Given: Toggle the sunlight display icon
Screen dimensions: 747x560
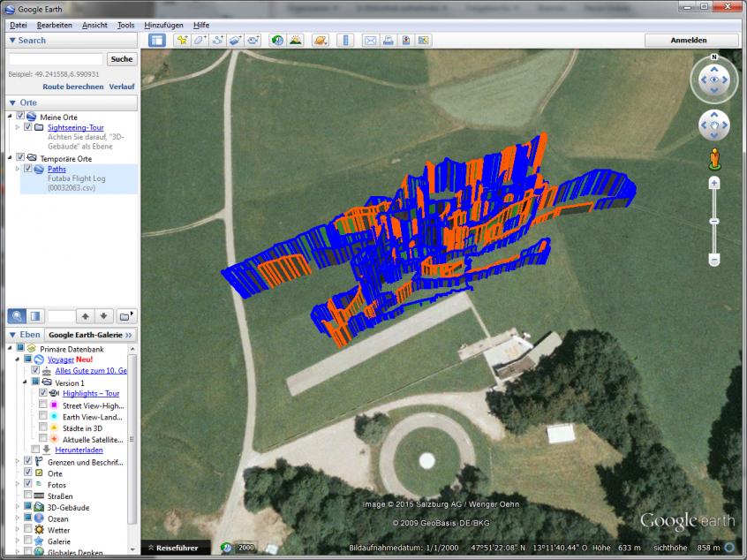Looking at the screenshot, I should (x=295, y=40).
